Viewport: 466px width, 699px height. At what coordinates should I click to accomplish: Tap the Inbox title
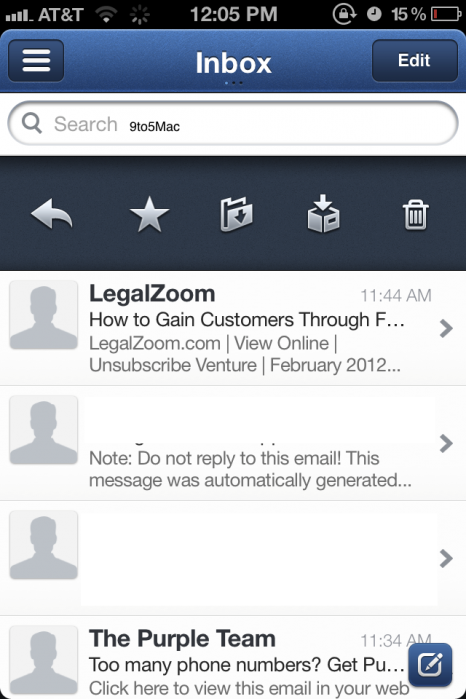coord(233,62)
